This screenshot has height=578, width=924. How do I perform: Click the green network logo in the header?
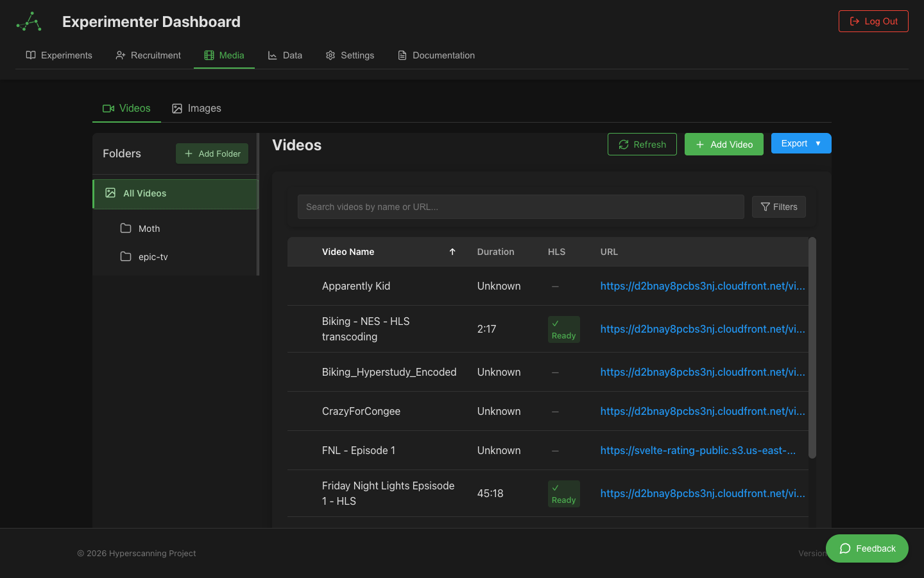28,21
